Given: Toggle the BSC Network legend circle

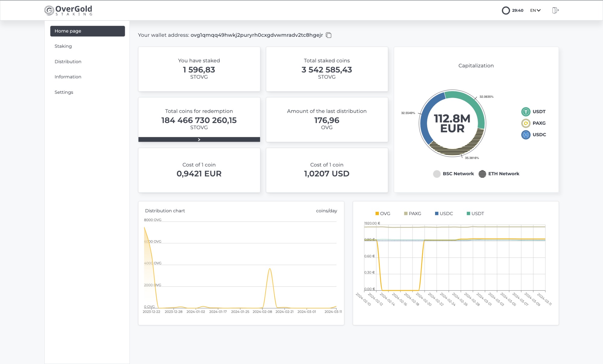Looking at the screenshot, I should click(x=437, y=174).
